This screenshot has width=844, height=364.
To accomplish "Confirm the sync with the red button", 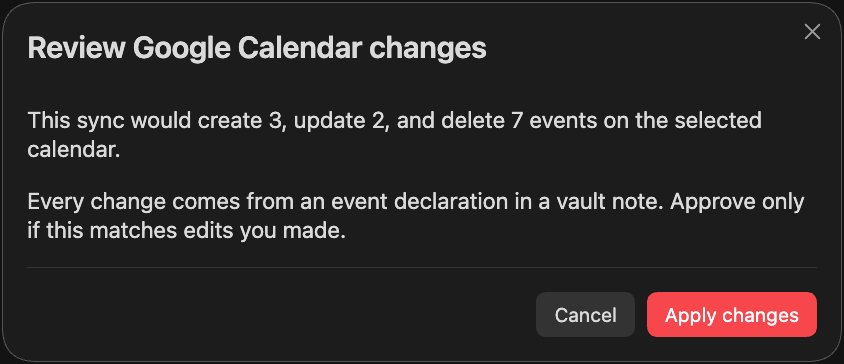I will click(732, 315).
